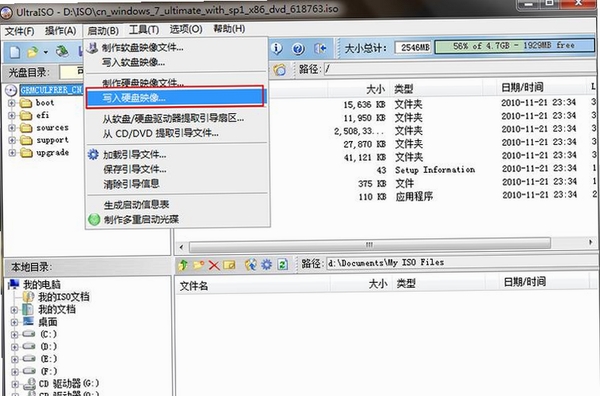Select 我的ISO文档 in local tree
600x396 pixels.
coord(64,297)
